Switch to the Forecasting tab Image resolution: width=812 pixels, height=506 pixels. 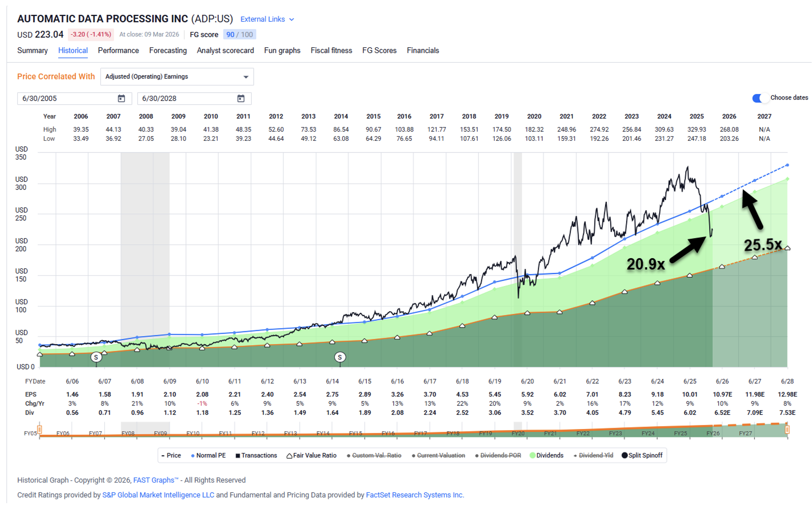168,51
